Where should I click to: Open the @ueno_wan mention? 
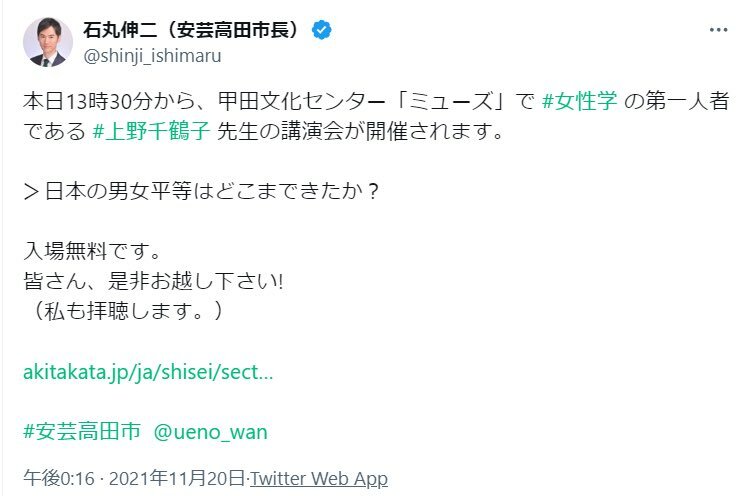(x=210, y=431)
